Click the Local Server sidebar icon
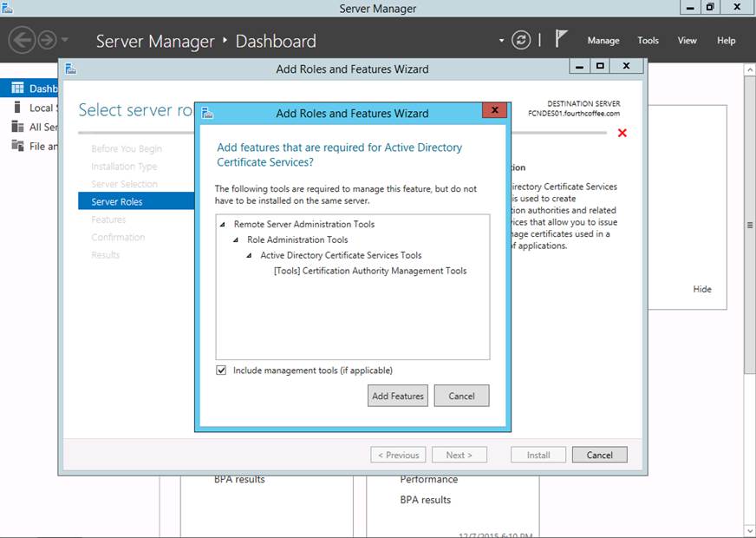756x538 pixels. tap(17, 108)
